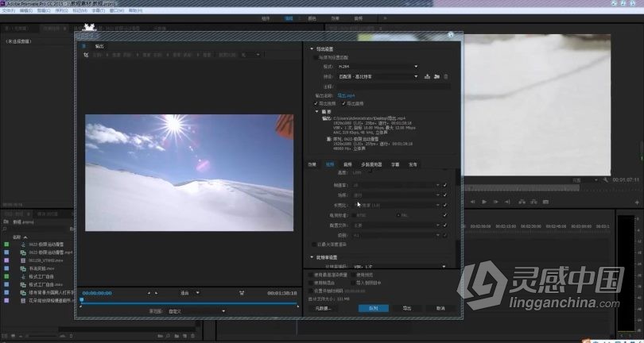Toggle the aspect ratio match-source checkbox

444,205
